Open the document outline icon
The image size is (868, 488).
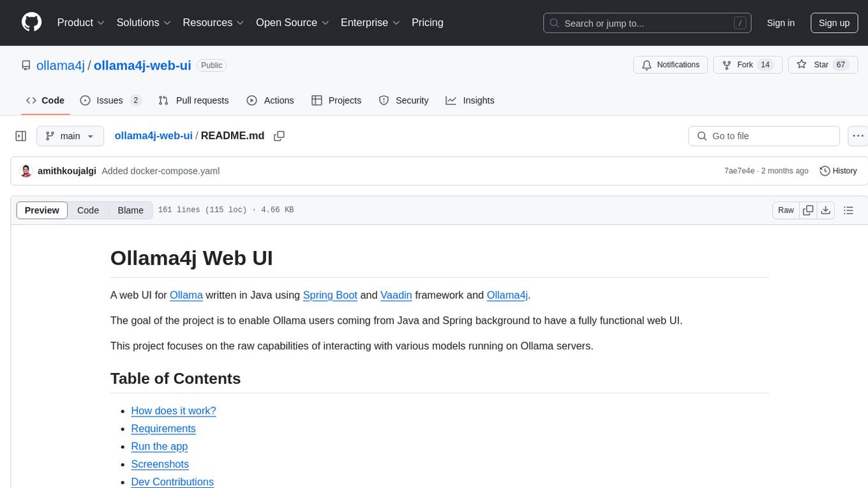tap(848, 210)
